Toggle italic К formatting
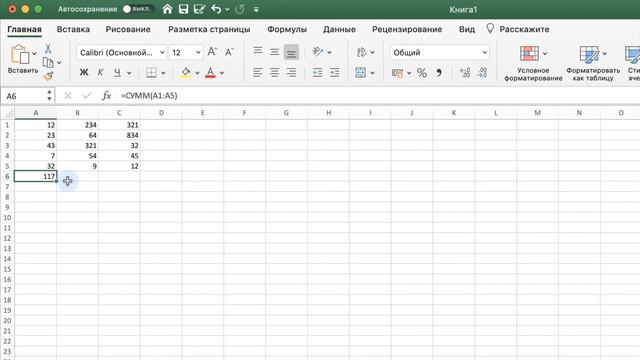 (100, 73)
